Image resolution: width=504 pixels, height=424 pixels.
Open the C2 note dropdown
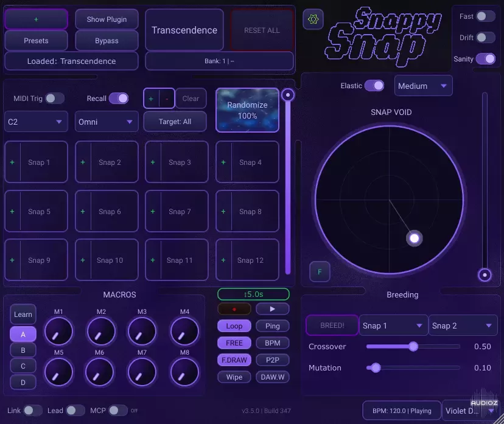36,122
